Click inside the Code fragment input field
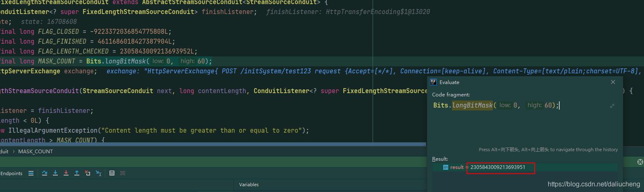Screen dimensions: 644x192 [525, 122]
